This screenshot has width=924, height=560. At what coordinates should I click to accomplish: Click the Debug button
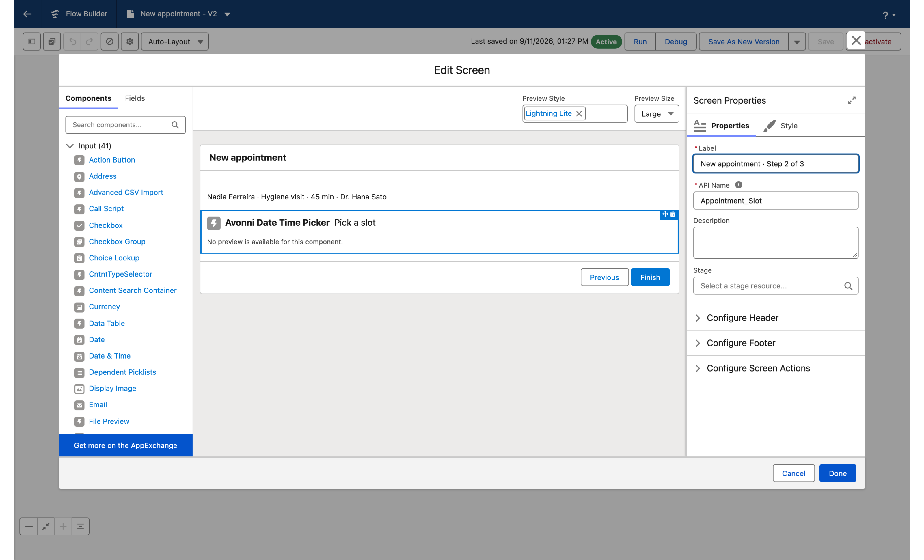(675, 42)
